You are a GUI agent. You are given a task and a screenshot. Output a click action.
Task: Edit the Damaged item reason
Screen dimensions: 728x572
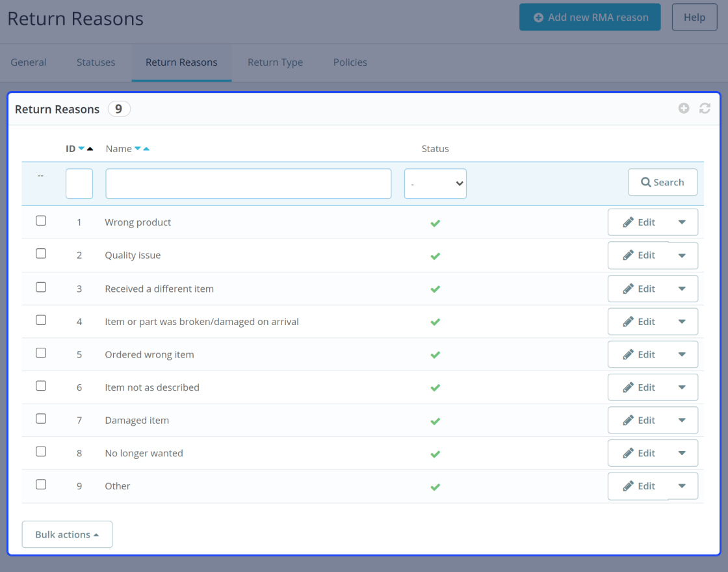(639, 420)
